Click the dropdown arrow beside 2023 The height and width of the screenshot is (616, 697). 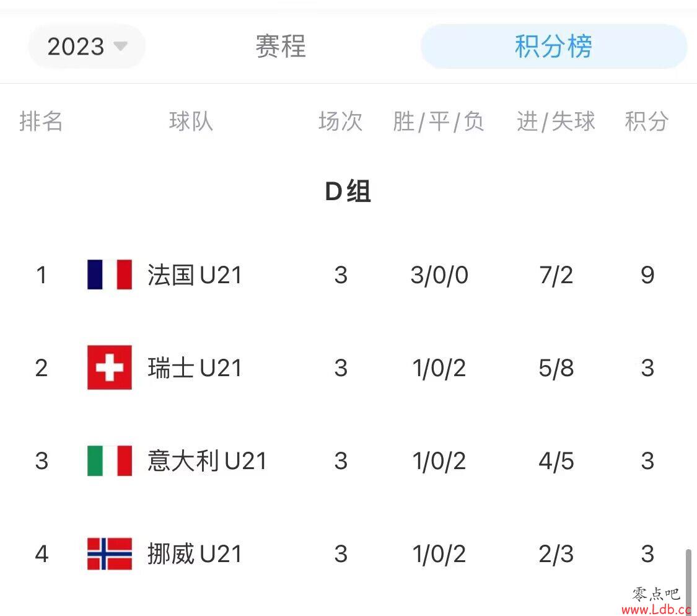point(120,46)
